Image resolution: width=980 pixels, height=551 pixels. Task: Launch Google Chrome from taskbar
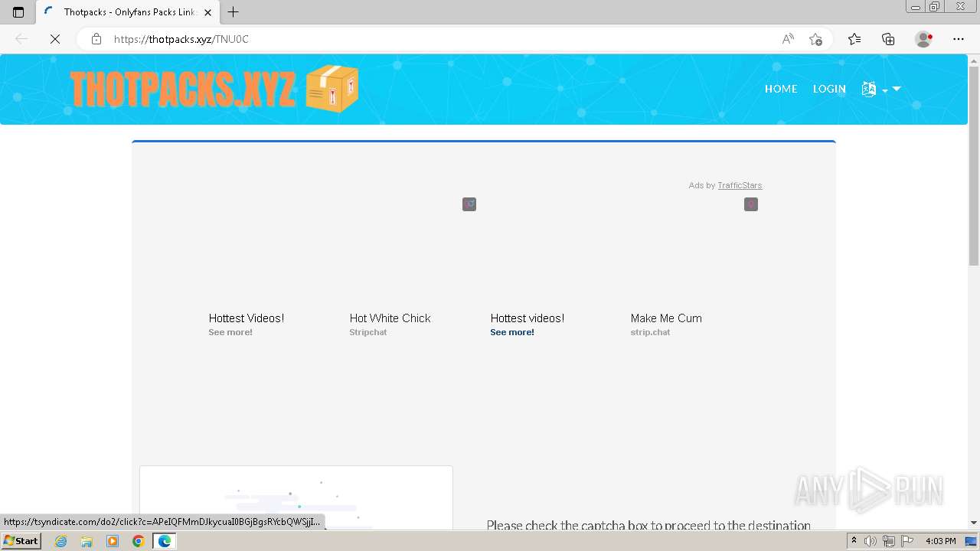139,541
